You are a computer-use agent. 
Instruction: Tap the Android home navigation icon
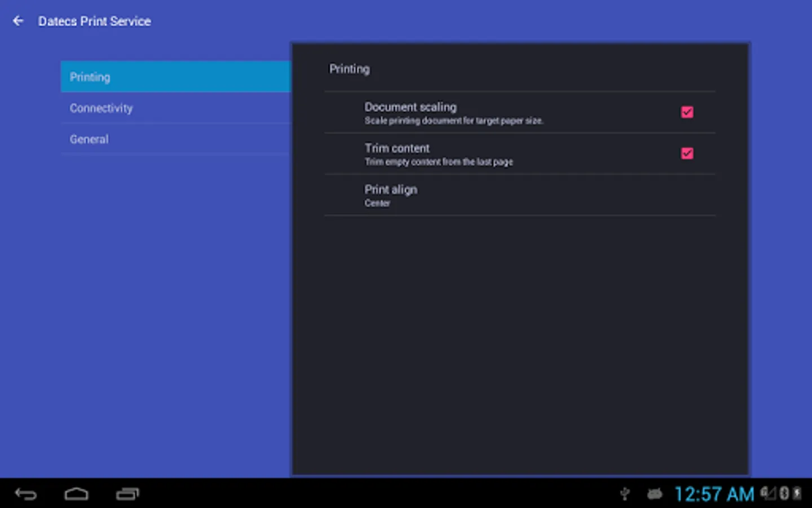click(76, 494)
